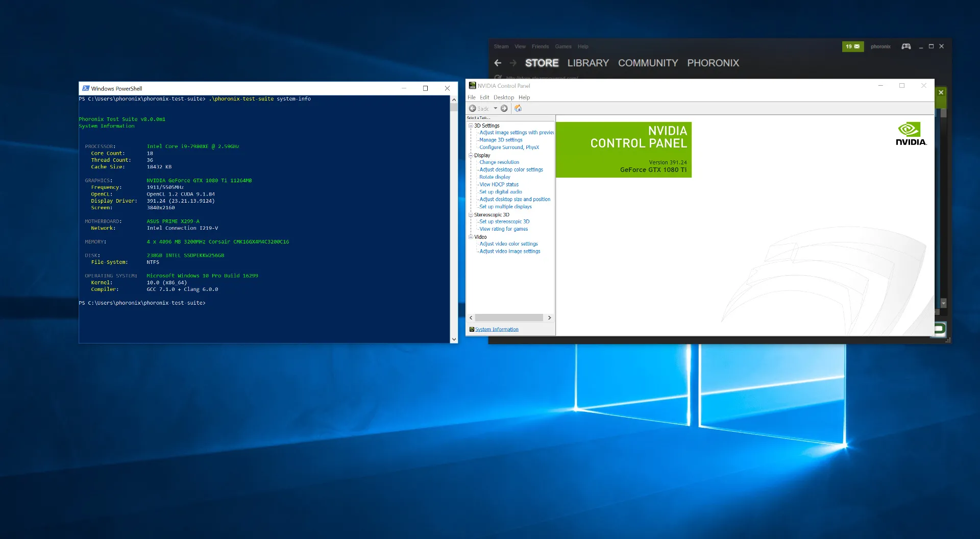Click the NVIDIA logo in the panel

[911, 134]
